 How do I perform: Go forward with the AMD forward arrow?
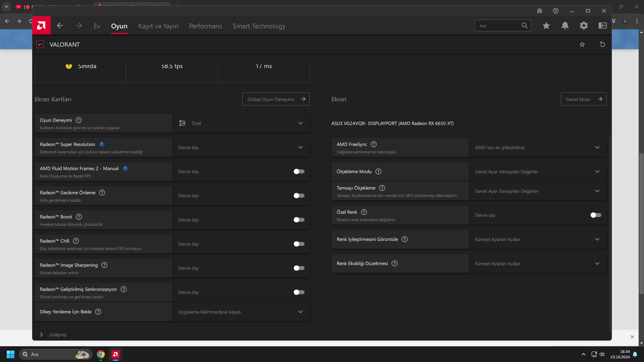coord(79,25)
